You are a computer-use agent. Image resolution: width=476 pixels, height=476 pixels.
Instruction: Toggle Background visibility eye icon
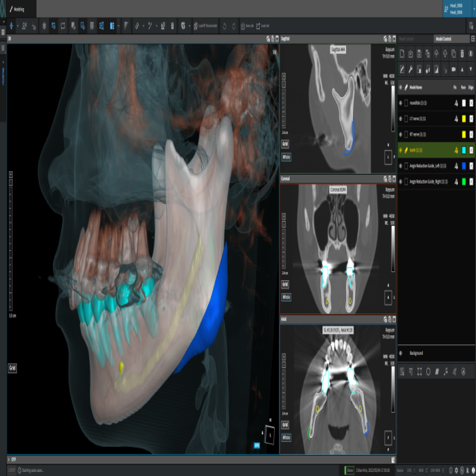[x=401, y=353]
